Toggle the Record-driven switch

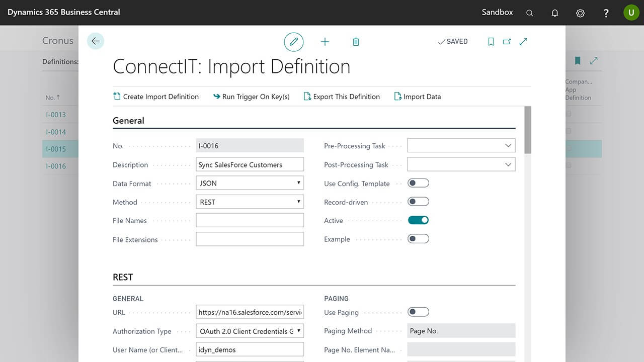418,202
